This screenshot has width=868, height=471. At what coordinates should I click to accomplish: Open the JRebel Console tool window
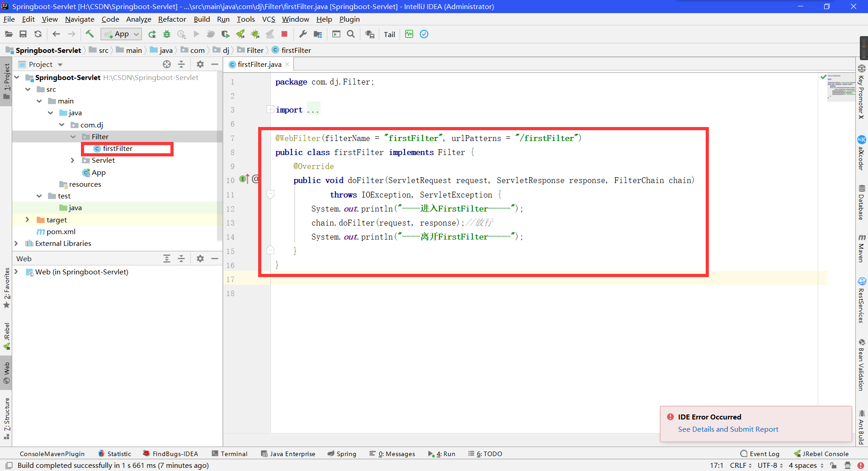(821, 454)
